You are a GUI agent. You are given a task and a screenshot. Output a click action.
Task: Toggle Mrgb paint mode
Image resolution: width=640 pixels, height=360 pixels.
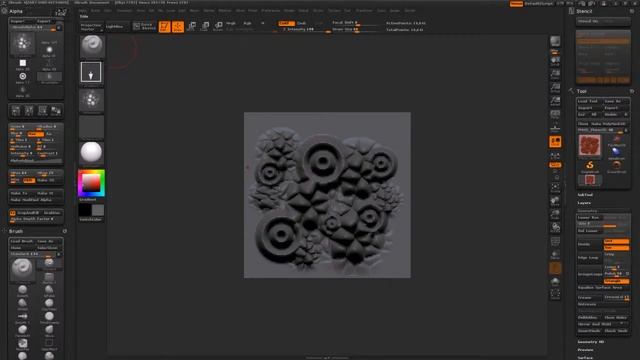[231, 23]
